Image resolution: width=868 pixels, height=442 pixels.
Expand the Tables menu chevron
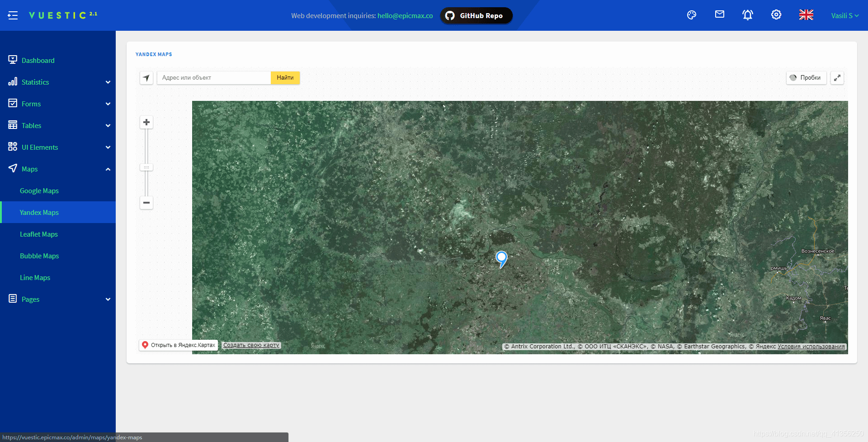click(108, 125)
